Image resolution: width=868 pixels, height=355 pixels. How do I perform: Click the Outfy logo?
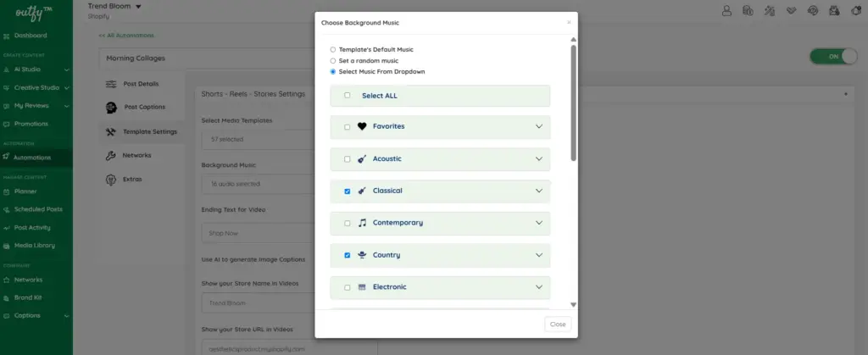click(34, 12)
